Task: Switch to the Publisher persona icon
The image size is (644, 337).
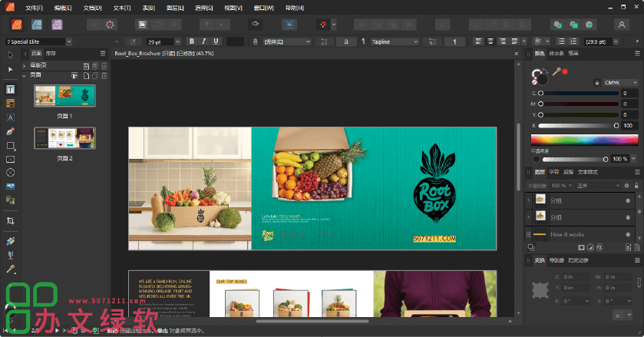Action: [17, 25]
